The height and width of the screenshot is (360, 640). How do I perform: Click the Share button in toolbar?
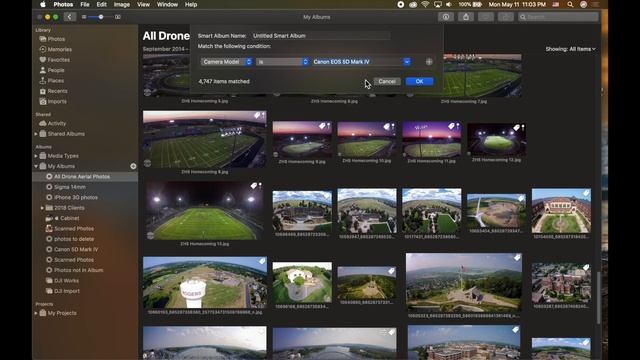[466, 17]
